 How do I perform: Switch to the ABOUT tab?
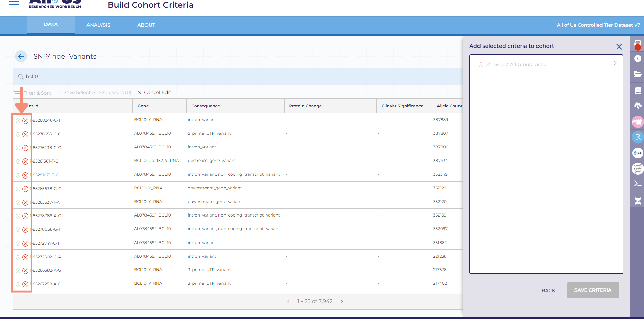146,25
